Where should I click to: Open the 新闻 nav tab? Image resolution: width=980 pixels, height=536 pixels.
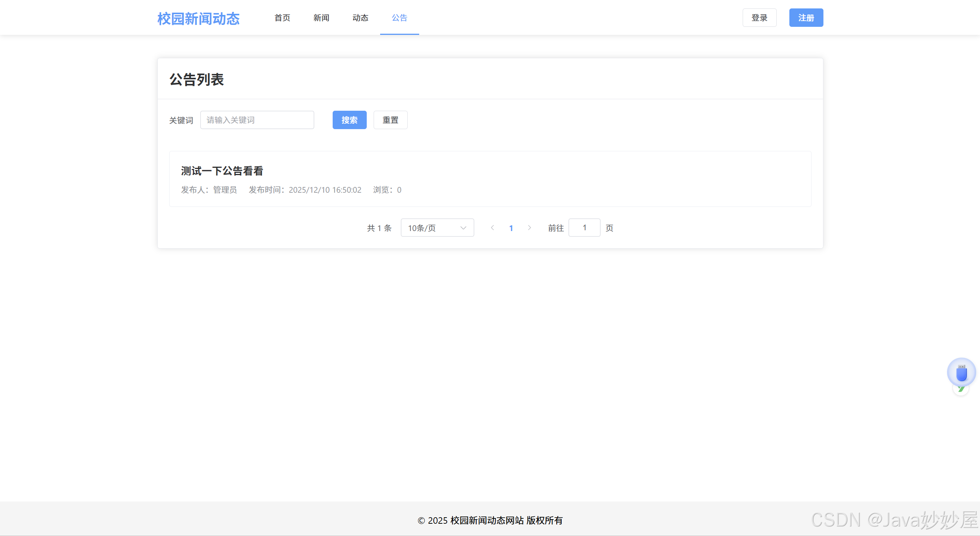[321, 18]
